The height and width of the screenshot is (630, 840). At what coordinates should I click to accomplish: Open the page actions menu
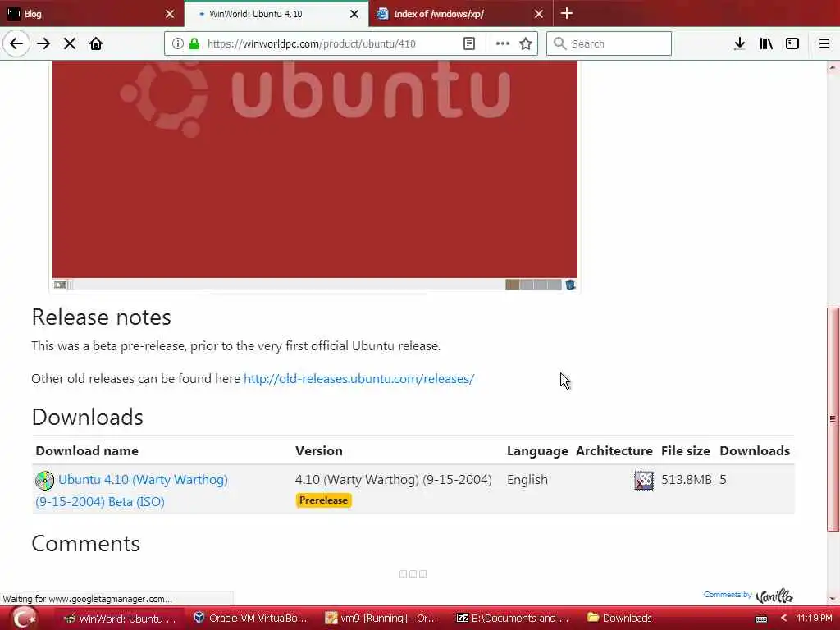click(503, 43)
